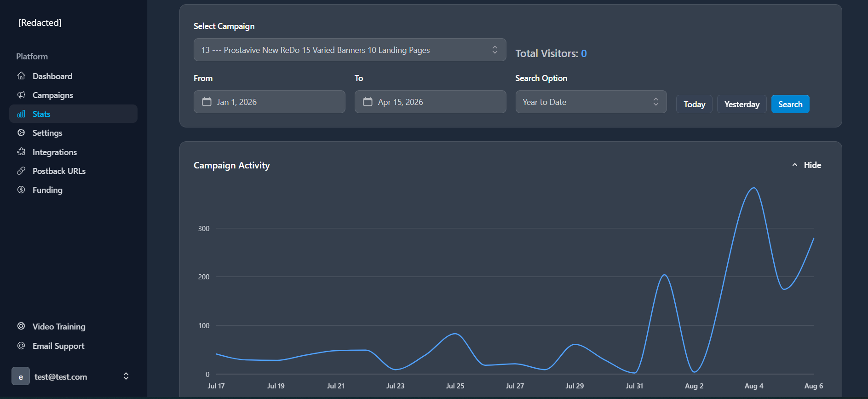Click the Email Support at-sign icon
Viewport: 868px width, 399px height.
[21, 346]
